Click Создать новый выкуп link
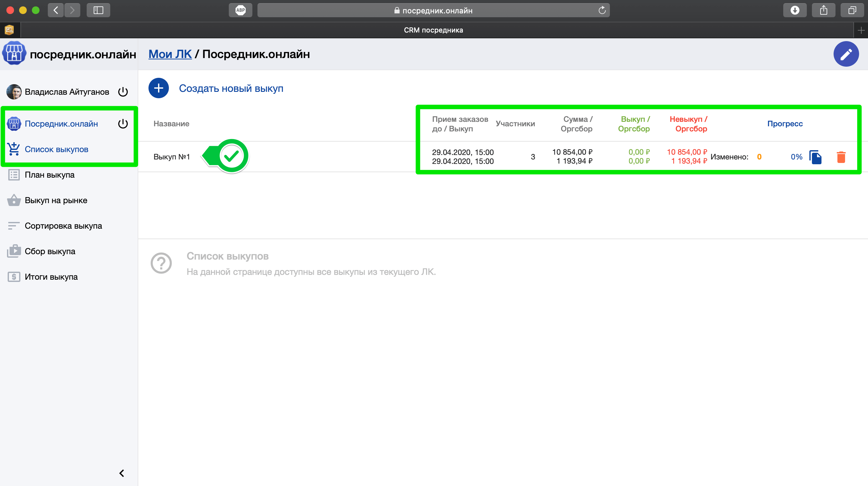 [231, 88]
